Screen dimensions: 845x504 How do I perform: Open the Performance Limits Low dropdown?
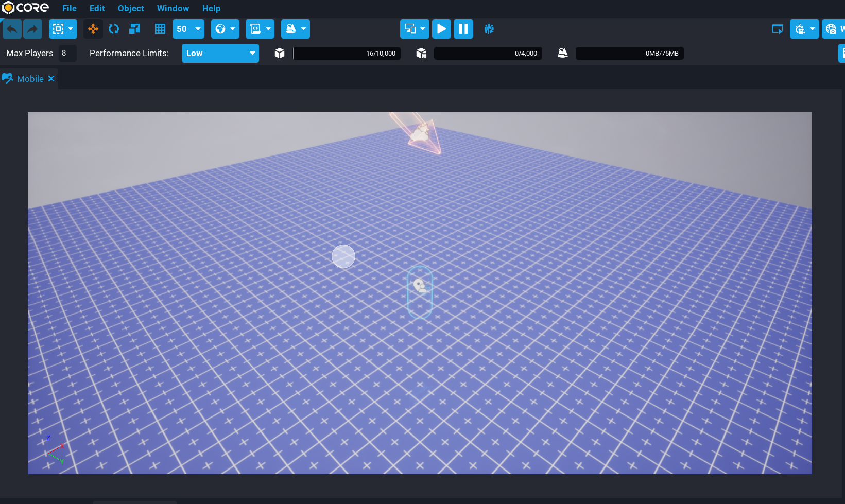[x=220, y=53]
